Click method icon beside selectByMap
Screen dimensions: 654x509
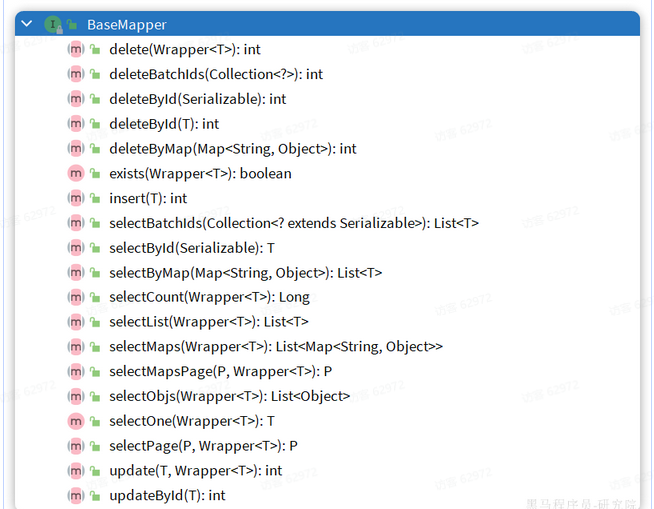[x=76, y=272]
